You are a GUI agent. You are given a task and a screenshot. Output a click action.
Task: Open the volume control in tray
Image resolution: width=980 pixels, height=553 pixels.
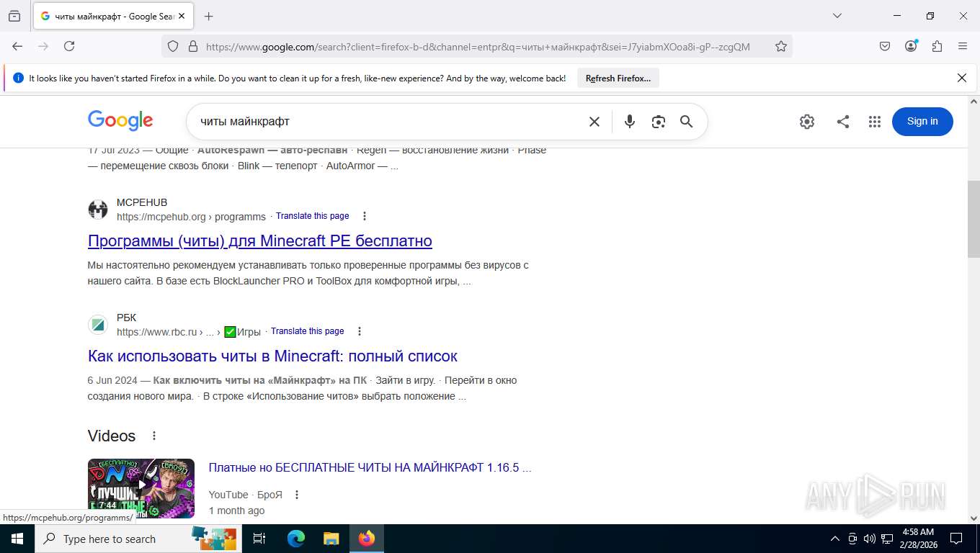[869, 539]
